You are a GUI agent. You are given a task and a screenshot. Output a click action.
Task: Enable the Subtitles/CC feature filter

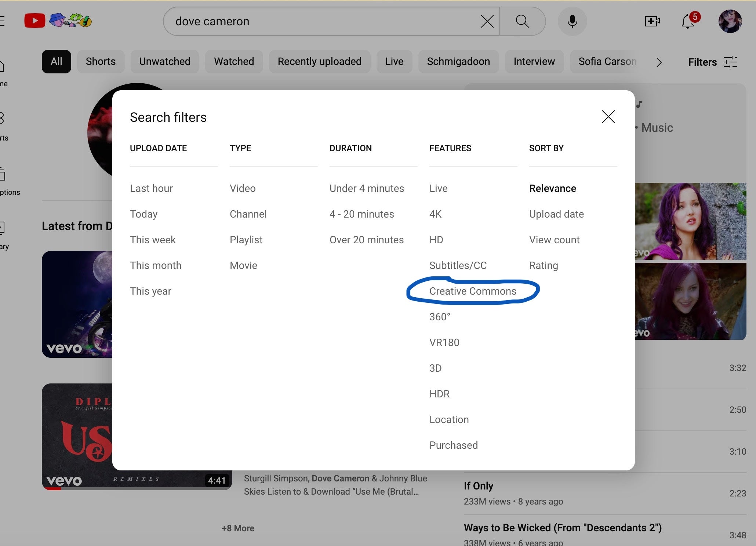point(458,265)
